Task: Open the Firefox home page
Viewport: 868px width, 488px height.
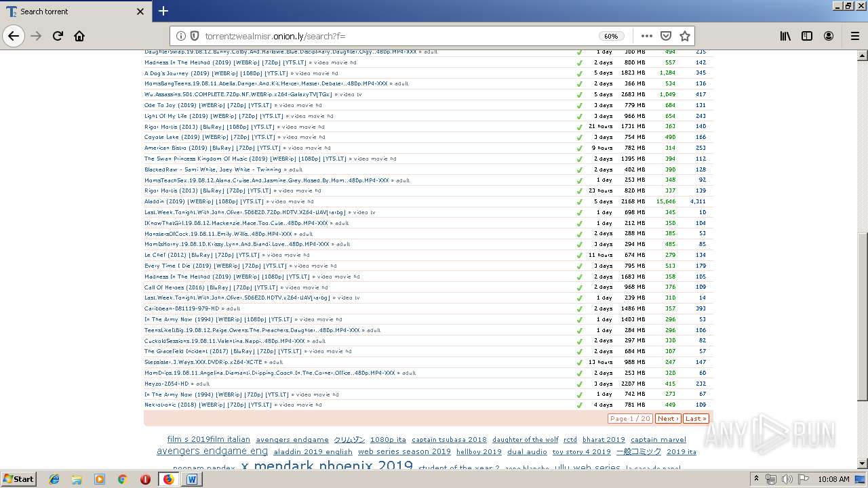Action: pos(79,36)
